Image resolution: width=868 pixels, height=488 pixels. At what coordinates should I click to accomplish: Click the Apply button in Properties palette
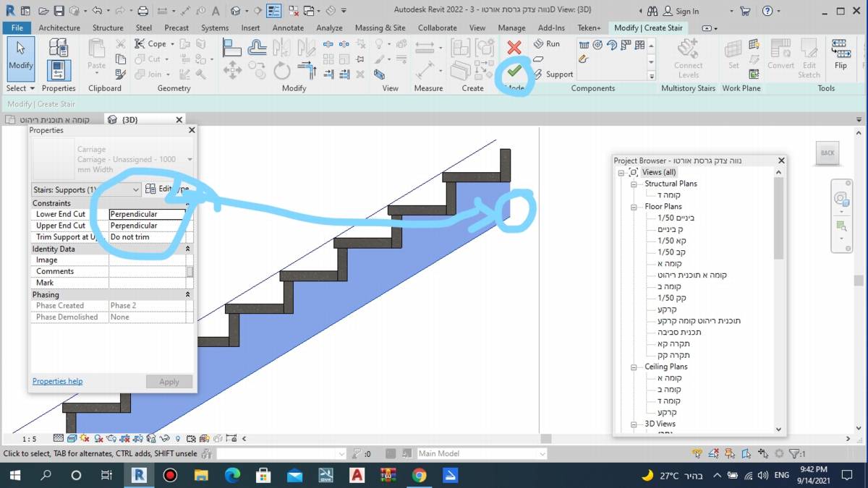tap(169, 382)
